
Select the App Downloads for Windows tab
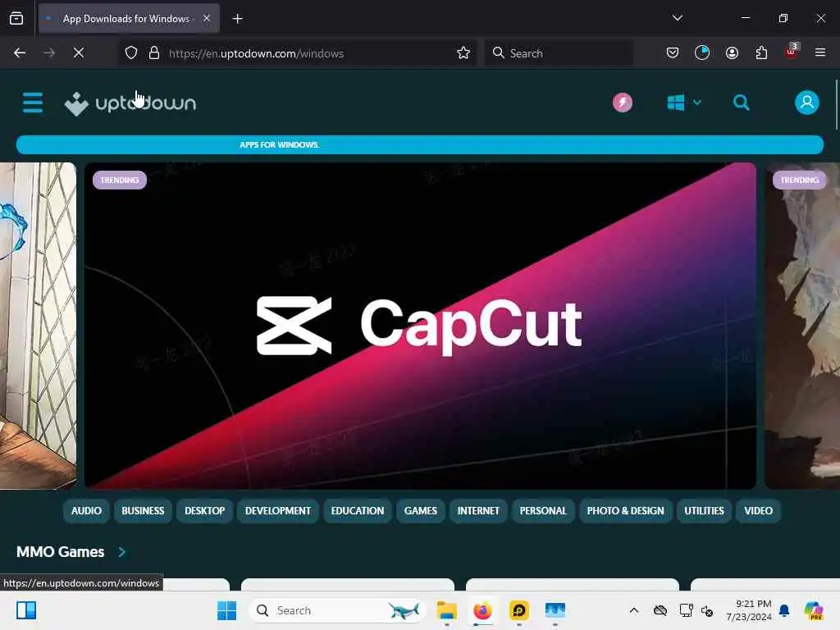click(x=129, y=19)
